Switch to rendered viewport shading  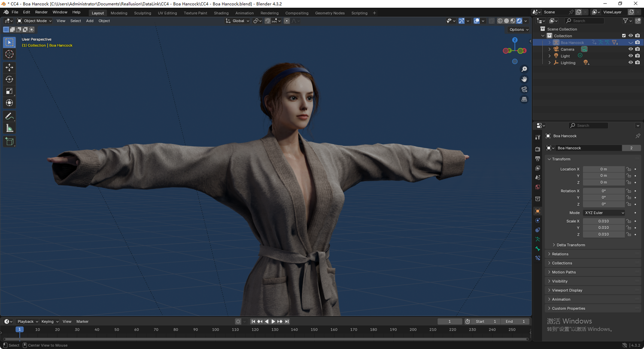click(519, 21)
